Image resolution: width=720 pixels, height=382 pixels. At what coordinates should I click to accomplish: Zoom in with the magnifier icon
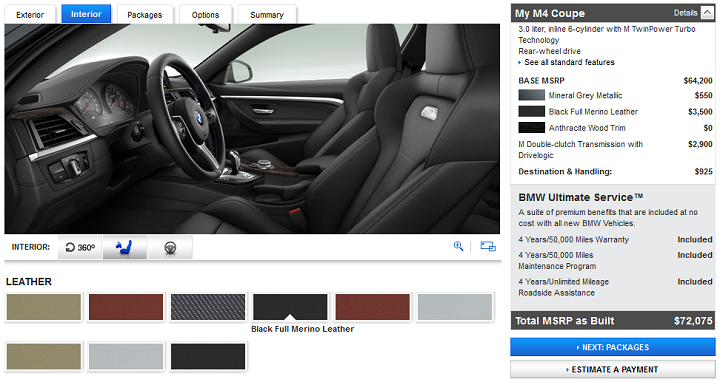pyautogui.click(x=458, y=247)
